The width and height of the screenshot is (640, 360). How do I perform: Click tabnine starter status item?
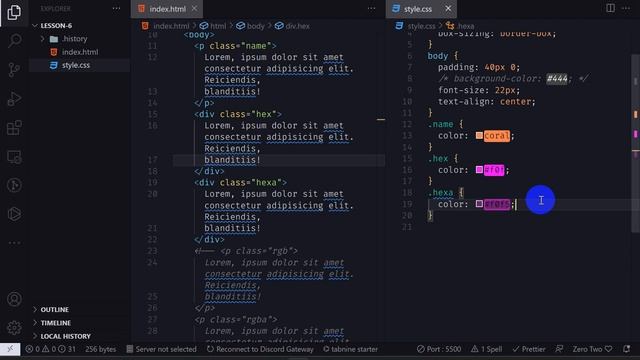pos(351,349)
